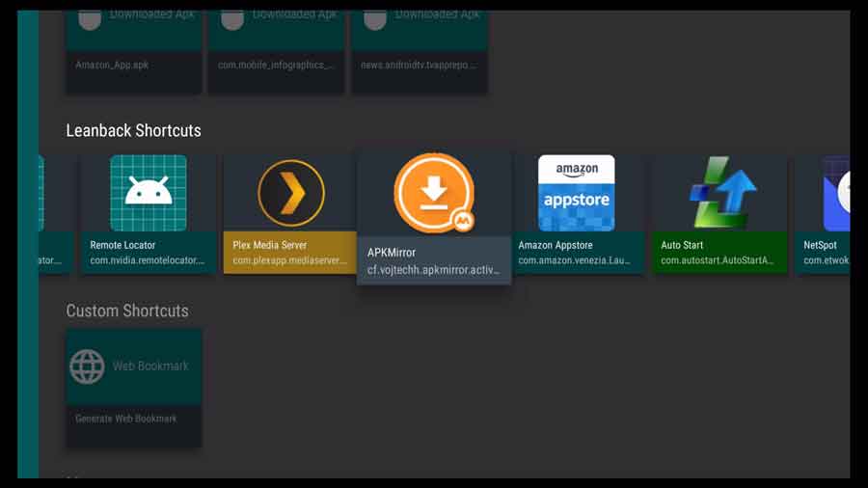Click the Custom Shortcuts heading

click(127, 311)
